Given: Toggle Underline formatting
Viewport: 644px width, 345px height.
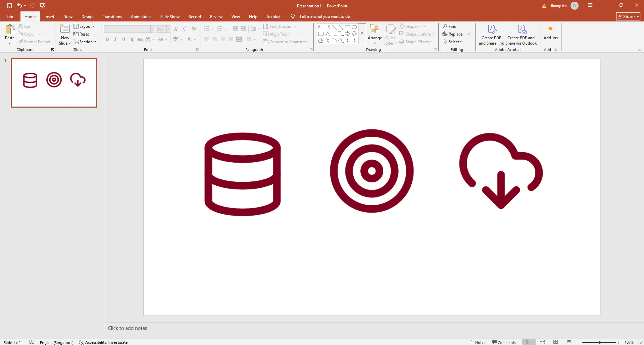Looking at the screenshot, I should click(x=123, y=39).
